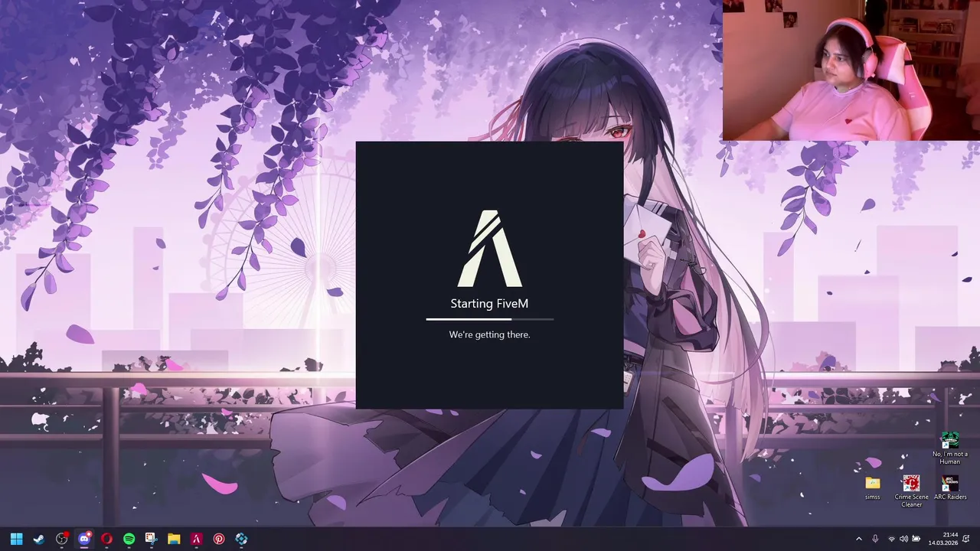Screen dimensions: 980x551
Task: Select the FiveM taskbar icon
Action: pyautogui.click(x=196, y=539)
